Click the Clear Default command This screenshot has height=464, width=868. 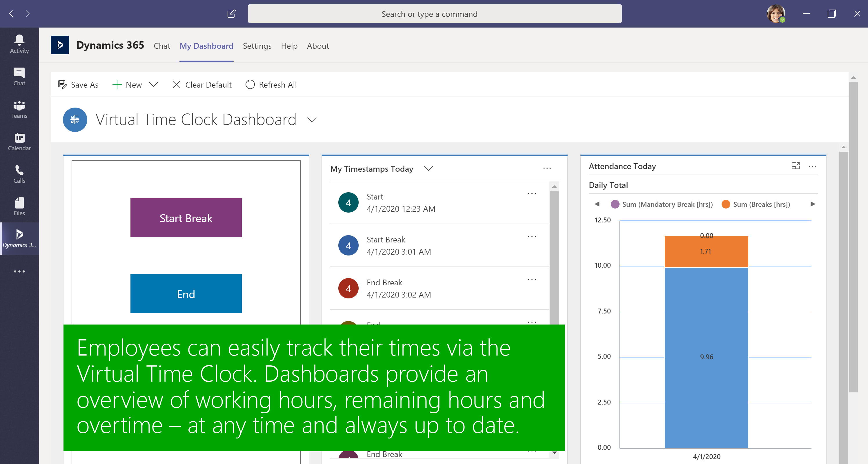(202, 85)
